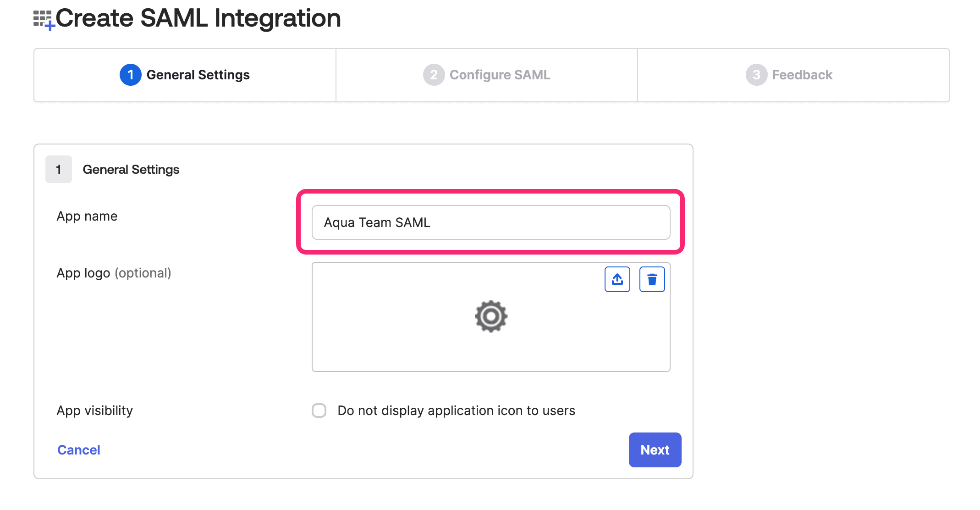The width and height of the screenshot is (980, 510).
Task: Click the delete logo icon
Action: point(653,279)
